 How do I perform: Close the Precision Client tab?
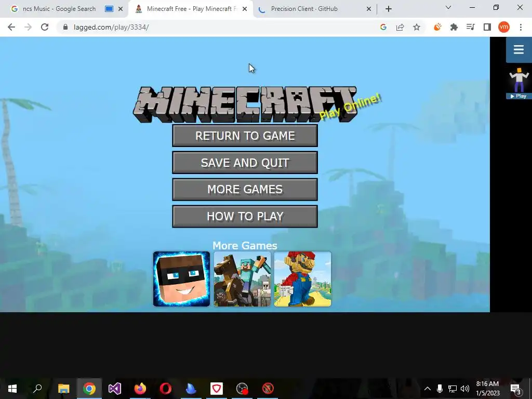coord(369,9)
